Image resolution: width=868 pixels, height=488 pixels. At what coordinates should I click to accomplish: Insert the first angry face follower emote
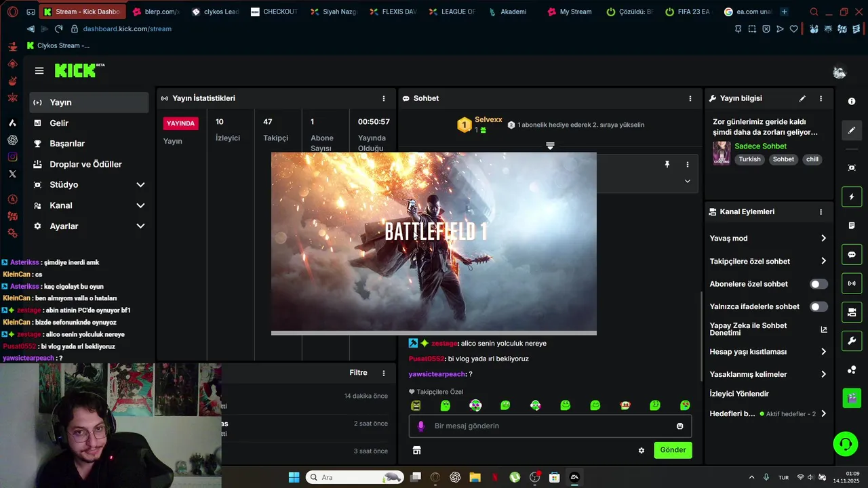click(416, 405)
